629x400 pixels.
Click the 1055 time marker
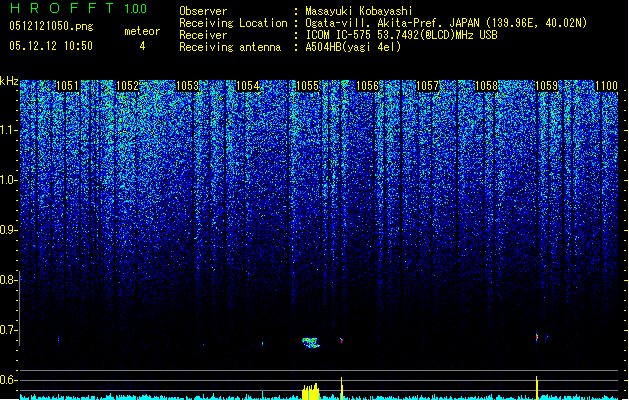tap(307, 86)
